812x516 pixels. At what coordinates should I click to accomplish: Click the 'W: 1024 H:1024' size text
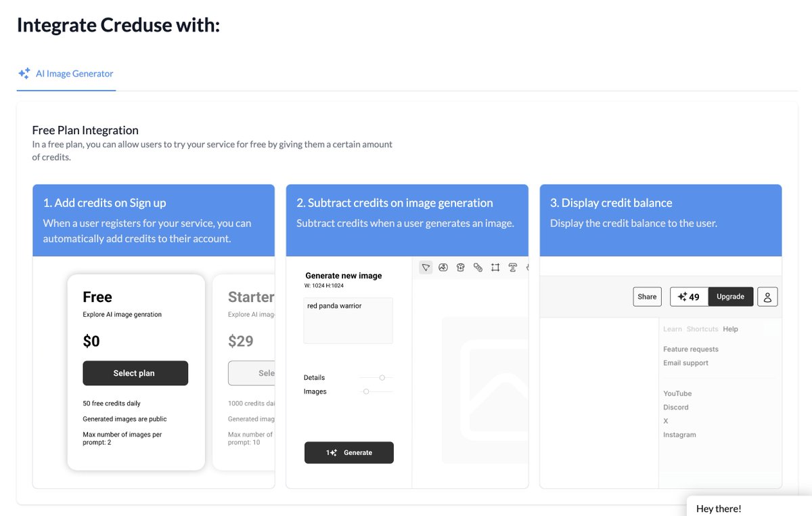pyautogui.click(x=324, y=286)
